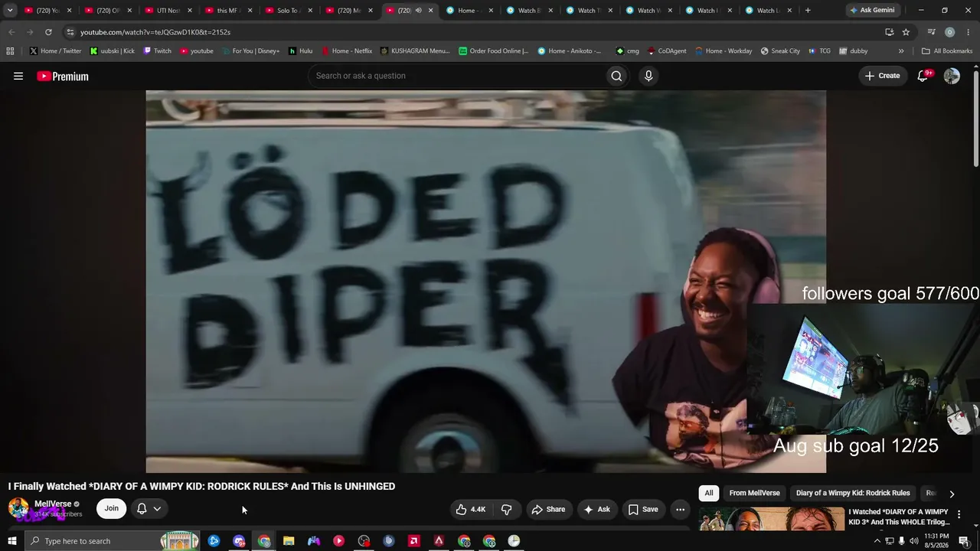Open the volume control in system tray
This screenshot has width=980, height=551.
coord(913,541)
